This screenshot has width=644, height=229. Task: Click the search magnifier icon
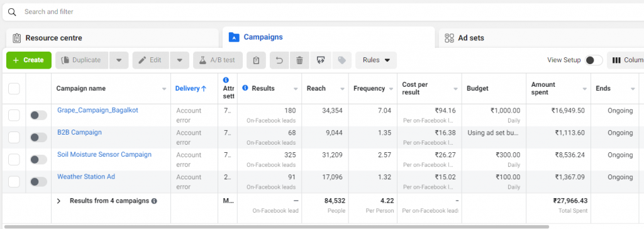(13, 12)
